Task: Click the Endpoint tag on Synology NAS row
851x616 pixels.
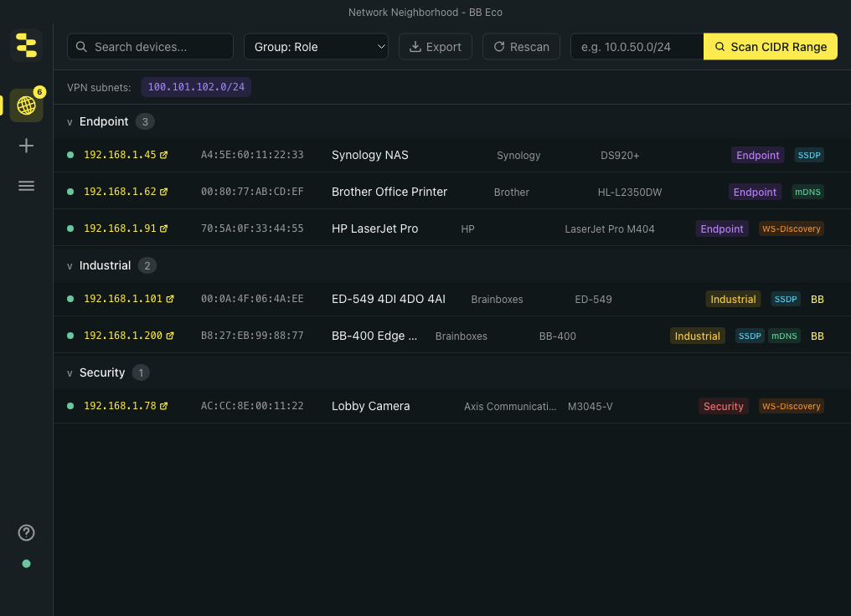Action: pos(758,155)
